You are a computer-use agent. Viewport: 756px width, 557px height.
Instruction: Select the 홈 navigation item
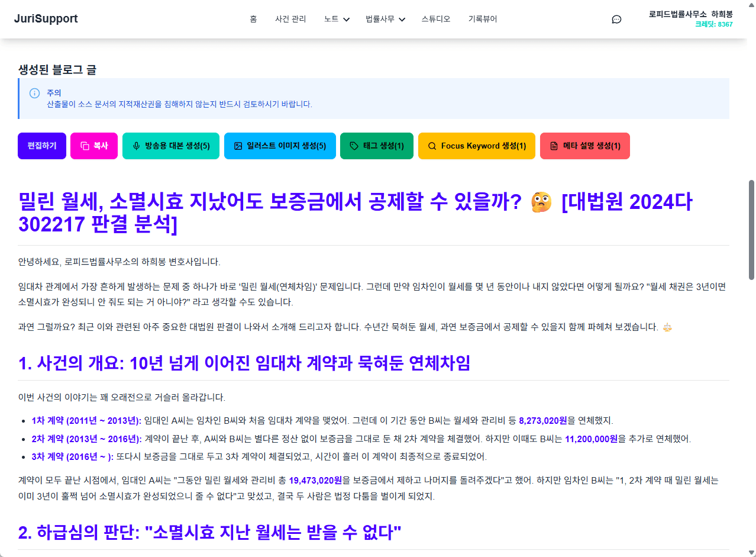click(253, 19)
